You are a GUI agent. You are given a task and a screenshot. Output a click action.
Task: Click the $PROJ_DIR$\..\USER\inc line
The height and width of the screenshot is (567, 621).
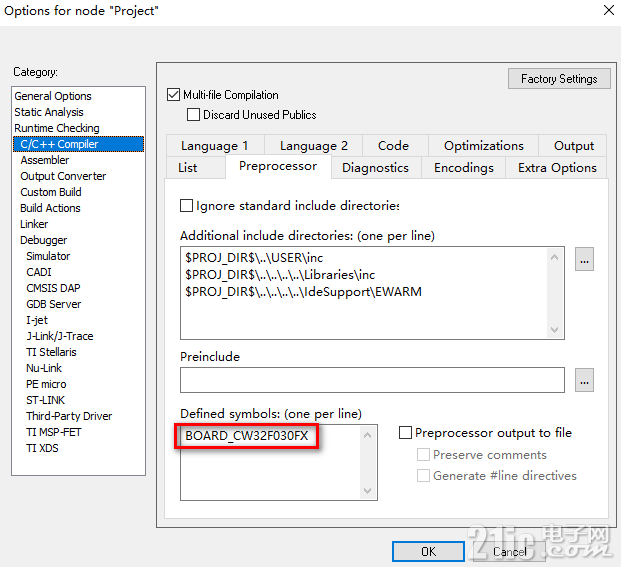point(254,258)
